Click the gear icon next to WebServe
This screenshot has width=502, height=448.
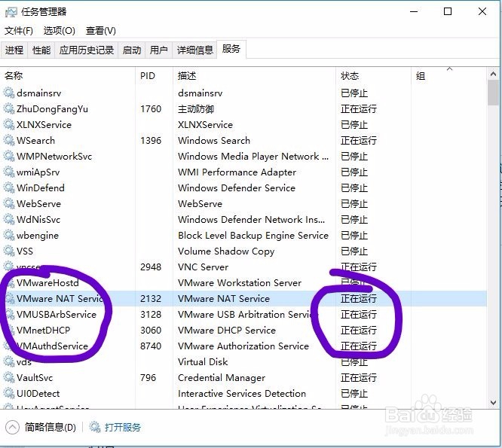[x=9, y=204]
